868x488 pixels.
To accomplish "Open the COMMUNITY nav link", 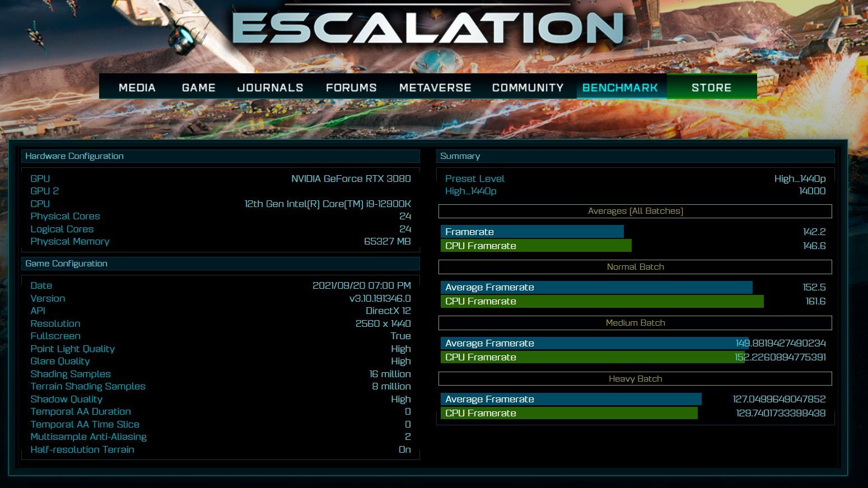I will click(x=528, y=87).
